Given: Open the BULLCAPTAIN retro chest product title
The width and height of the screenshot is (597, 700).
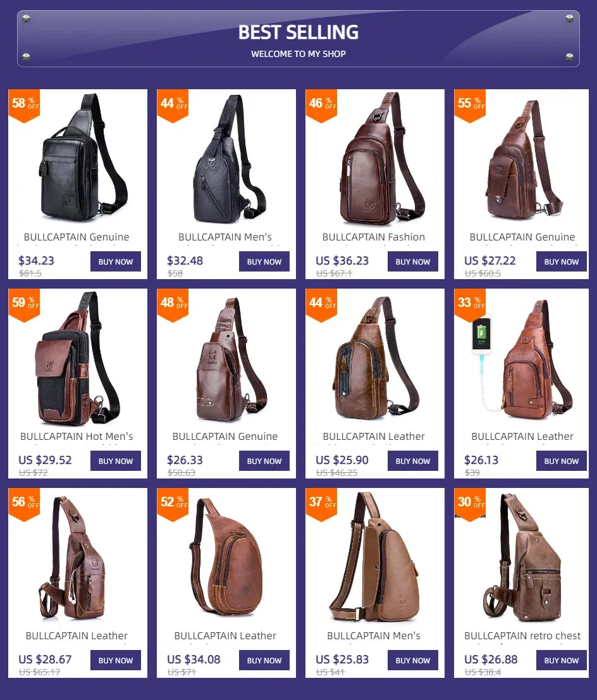Looking at the screenshot, I should 522,635.
